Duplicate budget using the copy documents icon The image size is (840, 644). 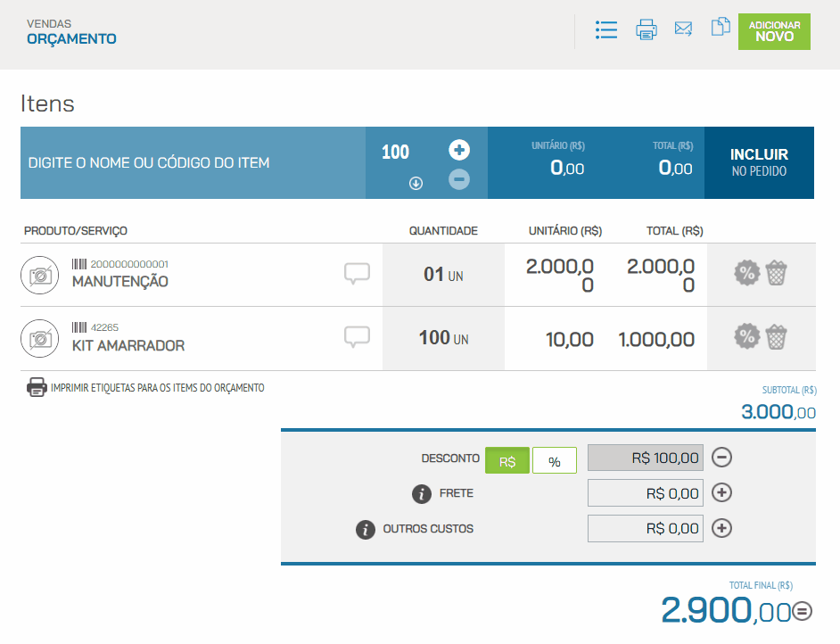pyautogui.click(x=720, y=28)
